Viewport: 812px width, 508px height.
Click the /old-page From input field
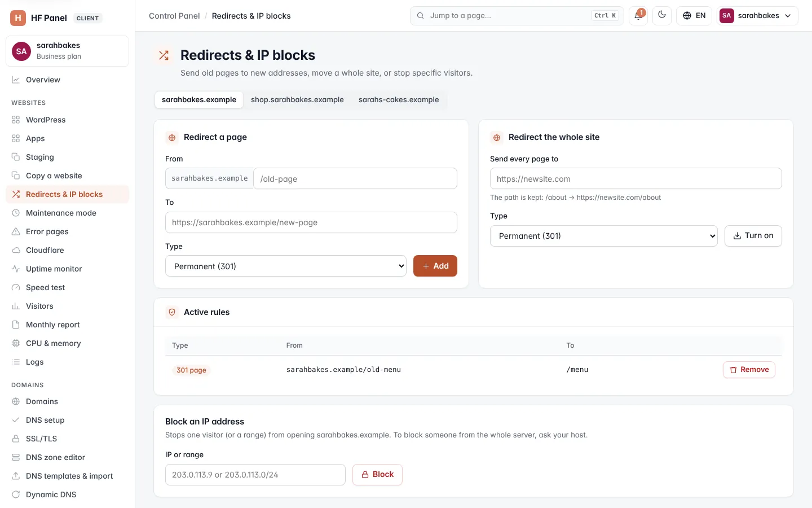pos(355,178)
